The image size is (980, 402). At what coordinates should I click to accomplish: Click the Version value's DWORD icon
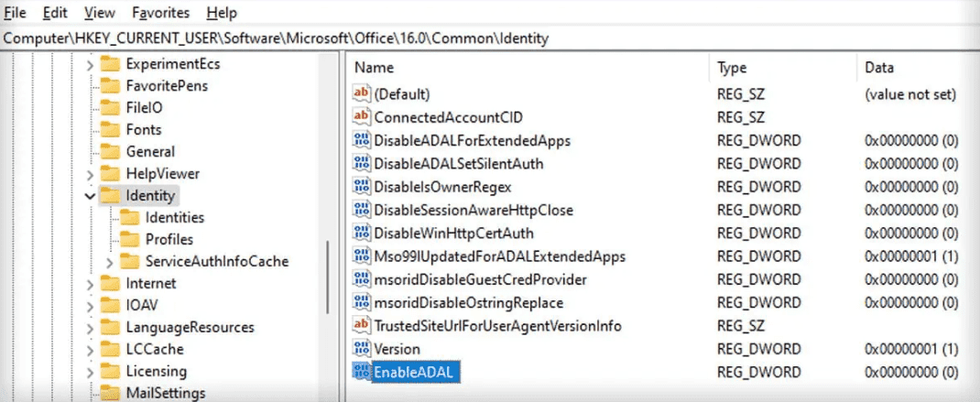pyautogui.click(x=362, y=349)
